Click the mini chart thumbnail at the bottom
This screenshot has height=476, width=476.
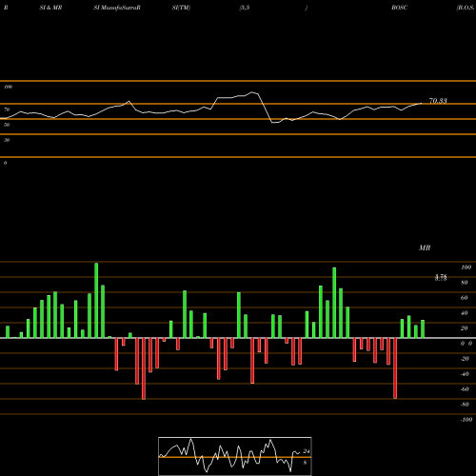[235, 456]
